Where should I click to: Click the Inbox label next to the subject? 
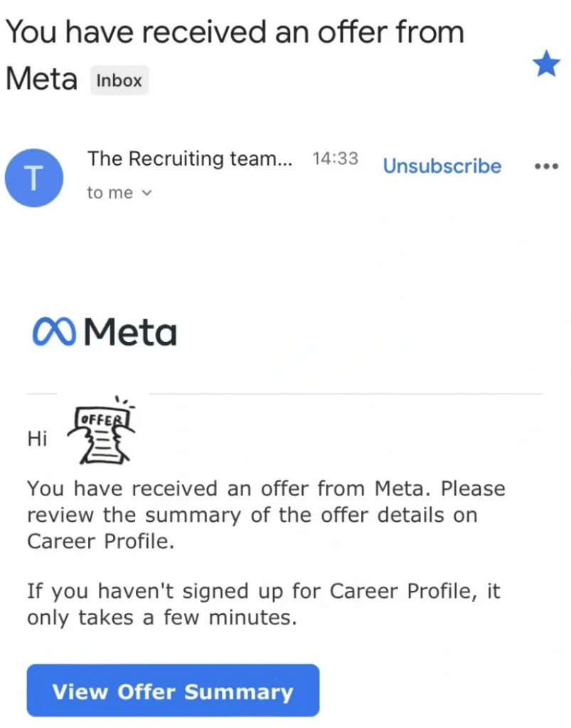coord(119,80)
